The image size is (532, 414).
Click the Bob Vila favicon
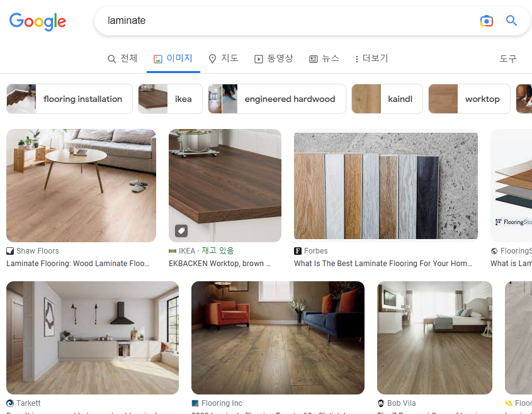381,403
